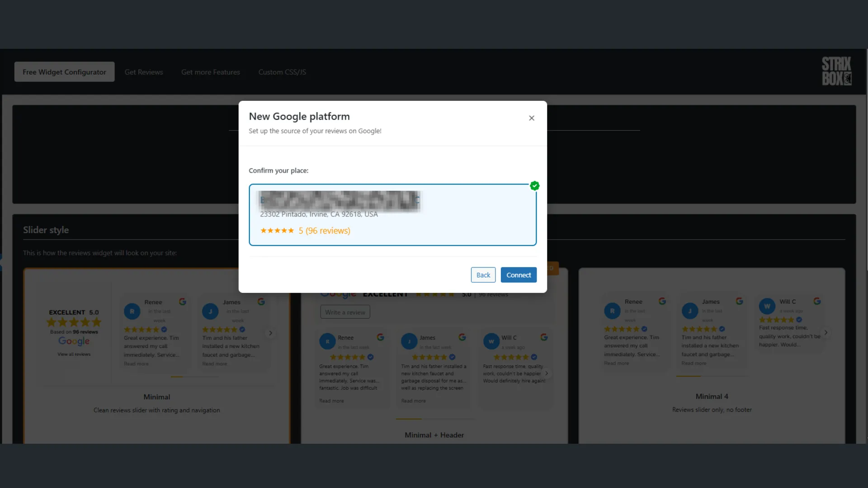Close the New Google platform dialog
868x488 pixels.
(532, 118)
